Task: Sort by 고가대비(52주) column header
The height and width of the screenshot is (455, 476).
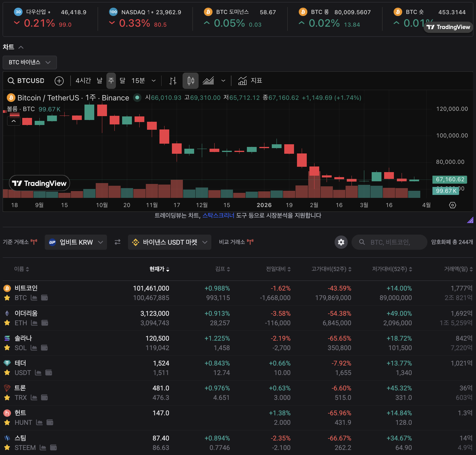Action: tap(331, 269)
